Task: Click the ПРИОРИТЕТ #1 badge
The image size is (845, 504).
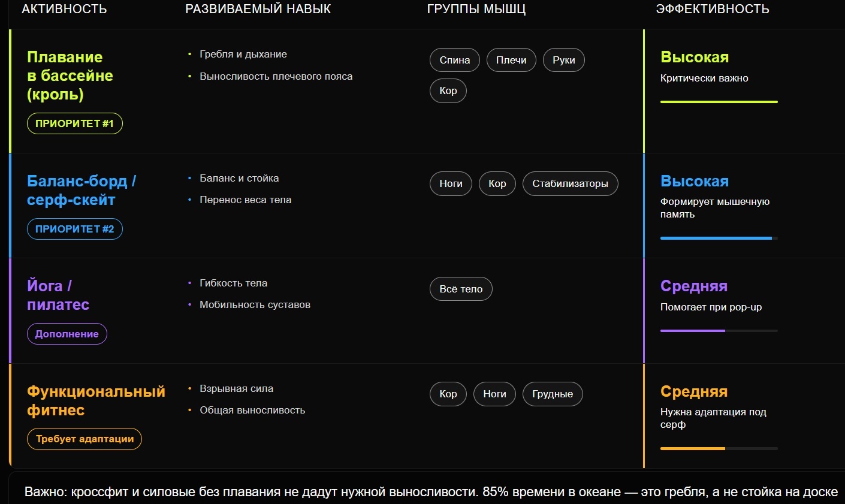Action: point(75,123)
